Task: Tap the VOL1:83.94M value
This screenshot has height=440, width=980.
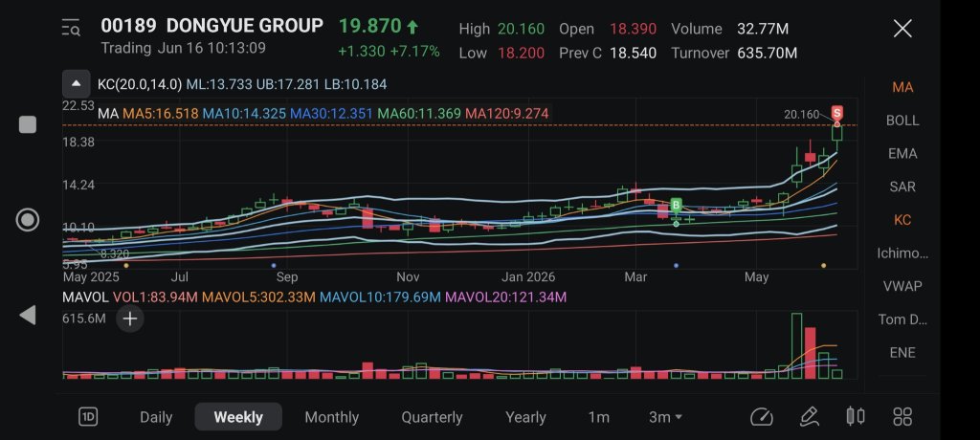Action: pos(156,297)
